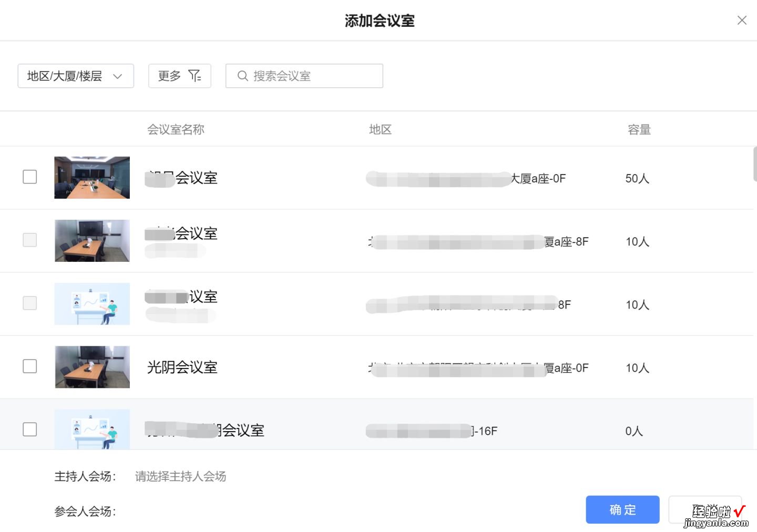The height and width of the screenshot is (532, 757).
Task: Open the illustrated thumbnail in the 16F row
Action: click(x=92, y=429)
